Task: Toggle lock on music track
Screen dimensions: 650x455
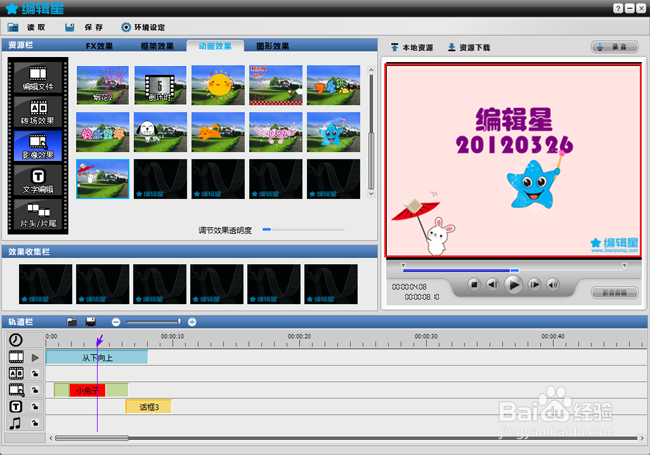Action: (x=35, y=423)
